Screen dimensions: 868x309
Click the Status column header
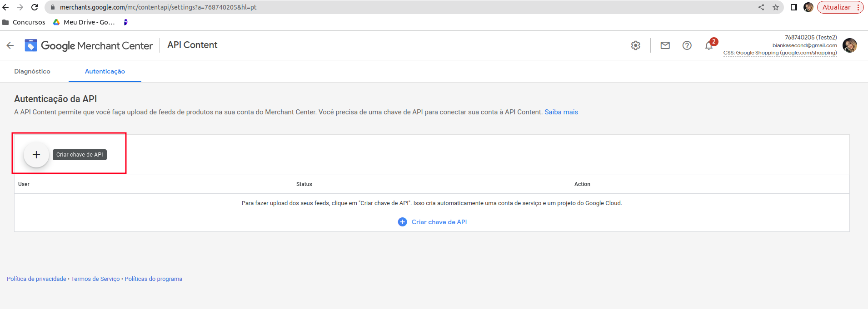click(304, 184)
